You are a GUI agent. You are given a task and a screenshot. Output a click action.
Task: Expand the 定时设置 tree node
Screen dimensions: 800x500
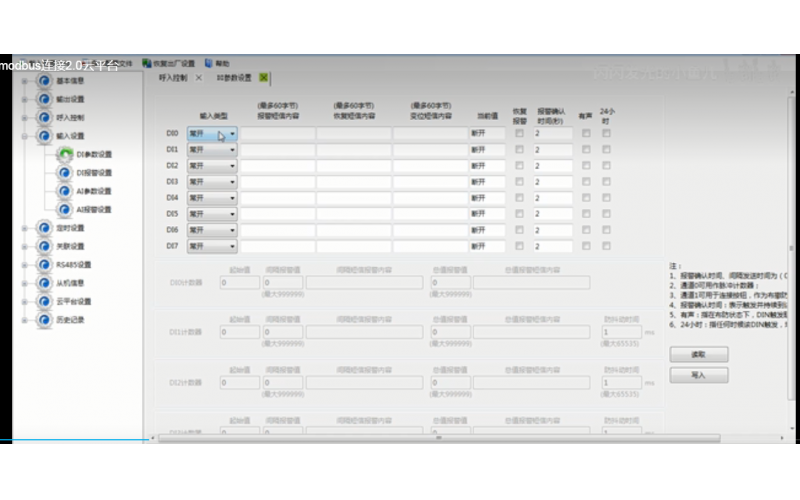[x=25, y=228]
